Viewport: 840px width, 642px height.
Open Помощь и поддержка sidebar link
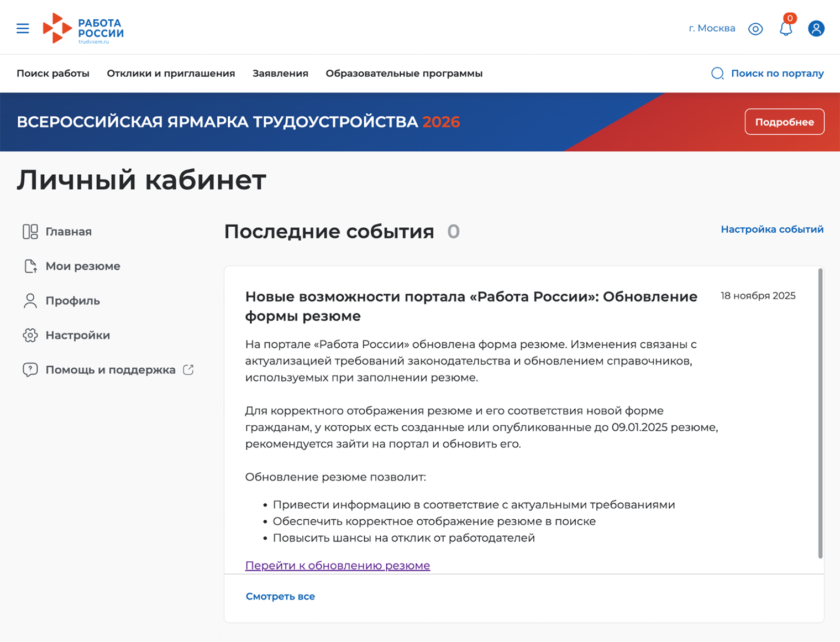(111, 370)
